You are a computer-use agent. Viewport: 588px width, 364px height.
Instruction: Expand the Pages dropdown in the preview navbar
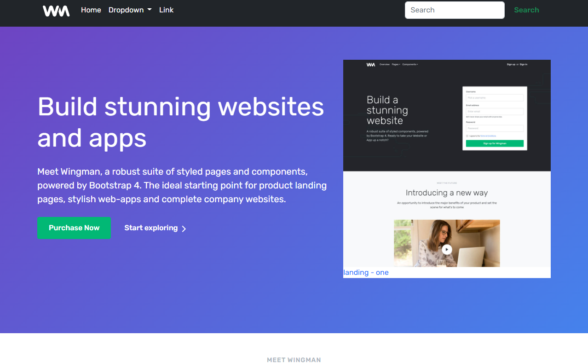coord(396,64)
